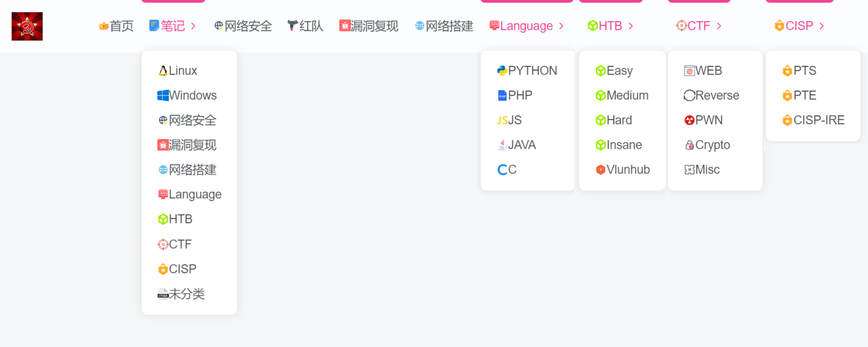Click the PWN radiation icon
This screenshot has width=868, height=347.
click(689, 120)
